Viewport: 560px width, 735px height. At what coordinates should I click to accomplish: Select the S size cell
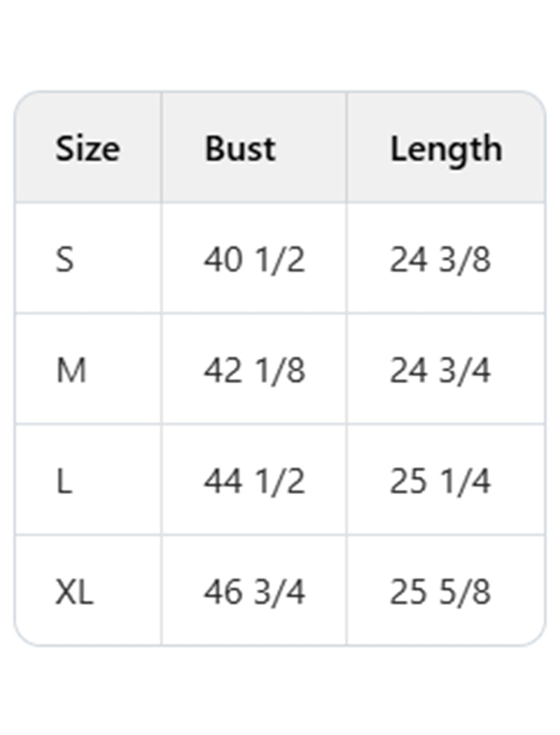[64, 260]
